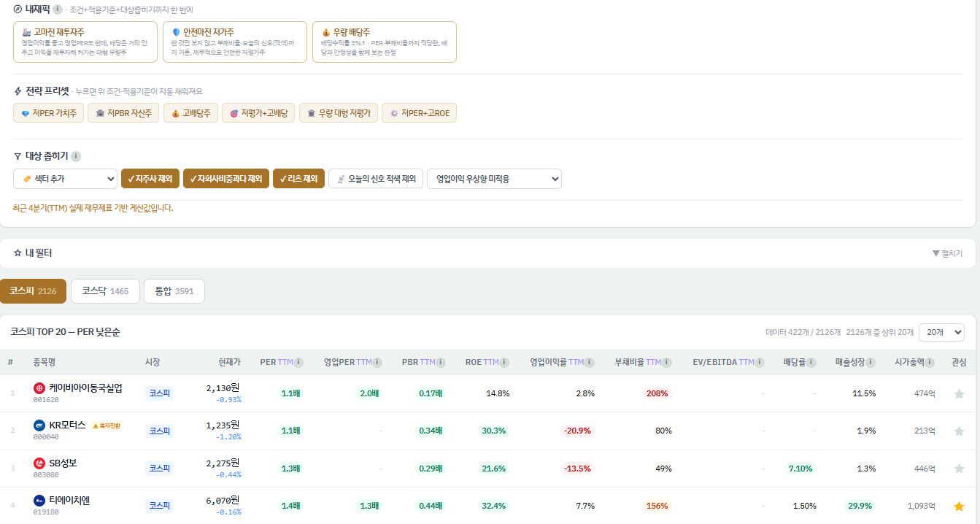Viewport: 980px width, 524px height.
Task: Click info icon next to 내재픽 heading
Action: [x=58, y=9]
